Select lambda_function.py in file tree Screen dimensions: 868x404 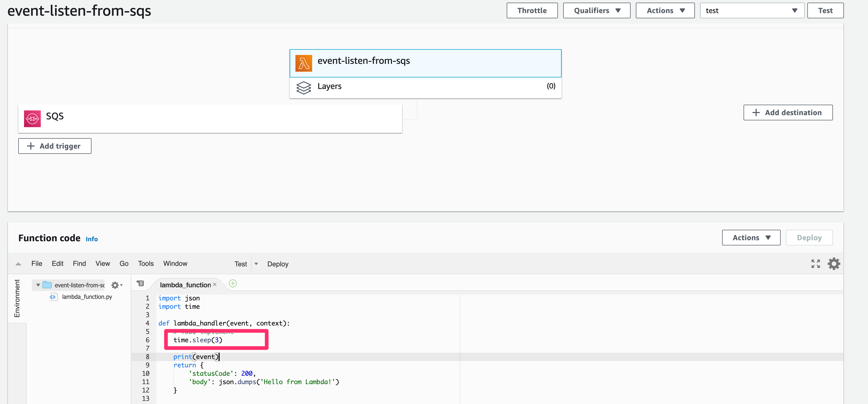click(x=87, y=297)
